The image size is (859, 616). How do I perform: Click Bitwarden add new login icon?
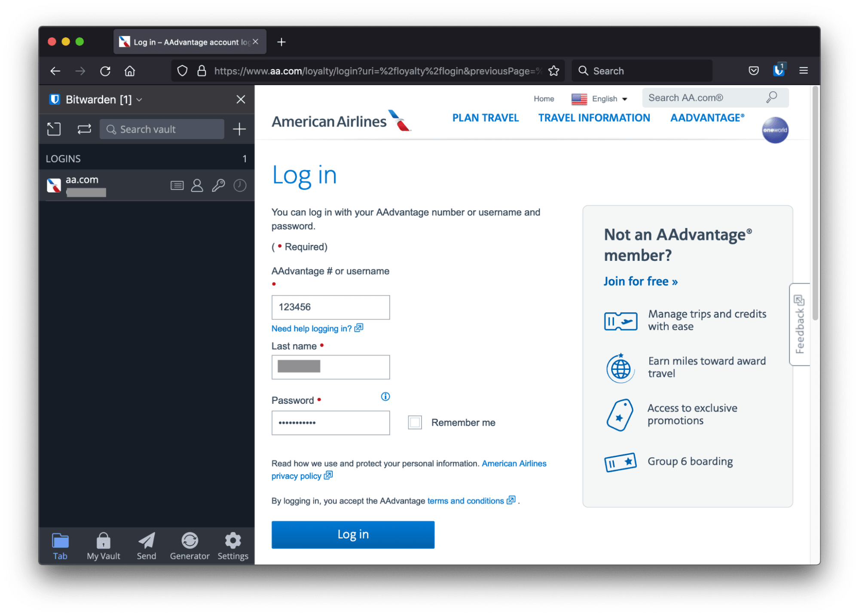click(240, 129)
